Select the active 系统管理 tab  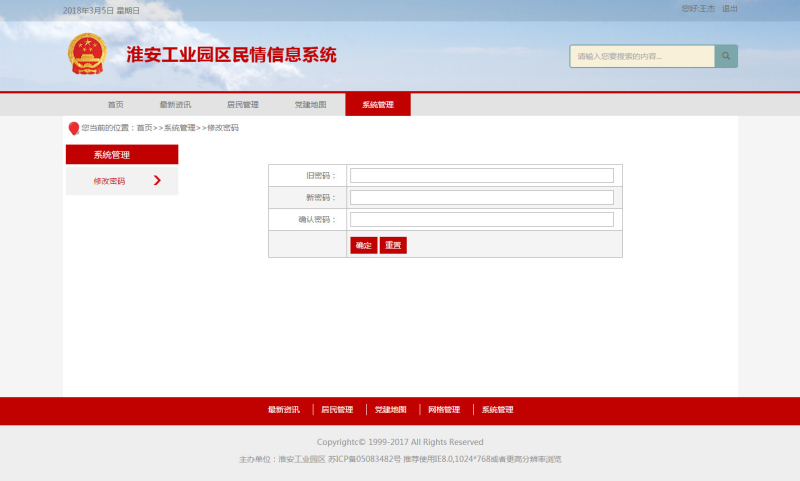[x=377, y=104]
